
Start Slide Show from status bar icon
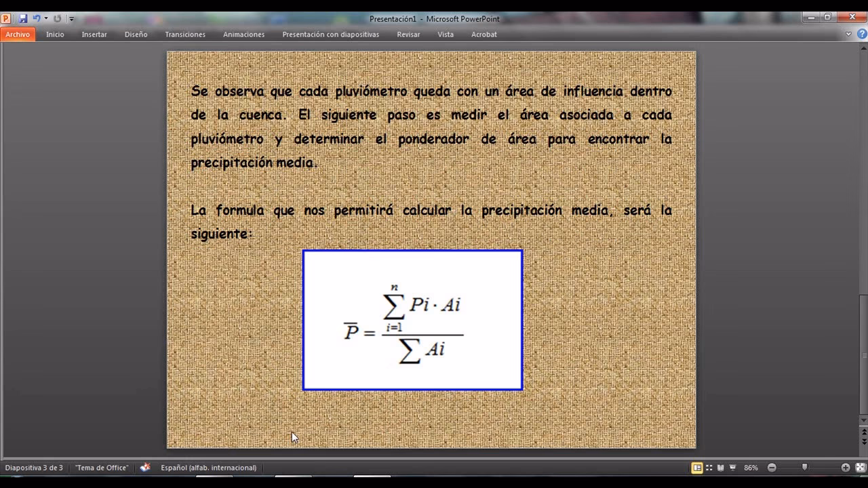(x=732, y=468)
